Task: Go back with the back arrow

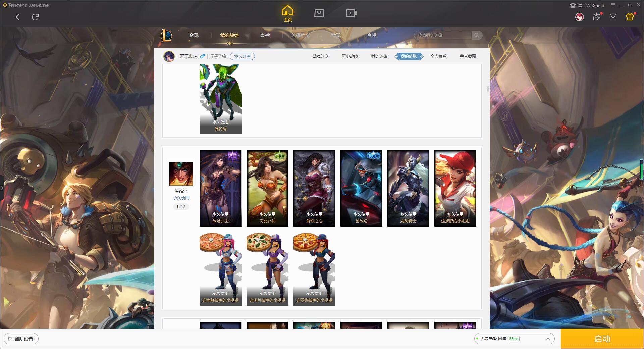Action: click(x=18, y=17)
